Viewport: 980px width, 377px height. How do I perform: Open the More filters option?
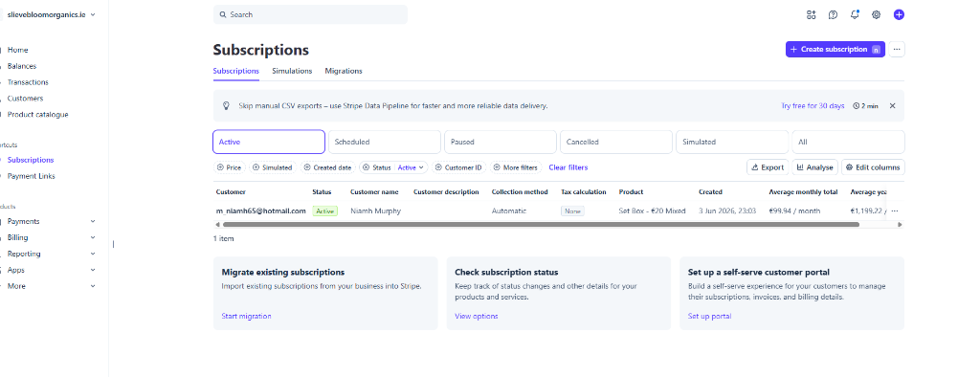tap(516, 167)
